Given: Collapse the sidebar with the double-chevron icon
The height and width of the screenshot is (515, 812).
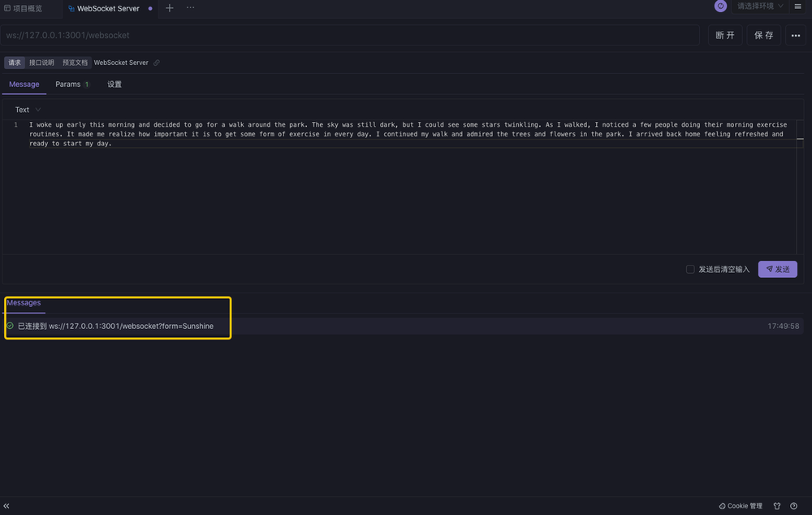Looking at the screenshot, I should (x=6, y=505).
